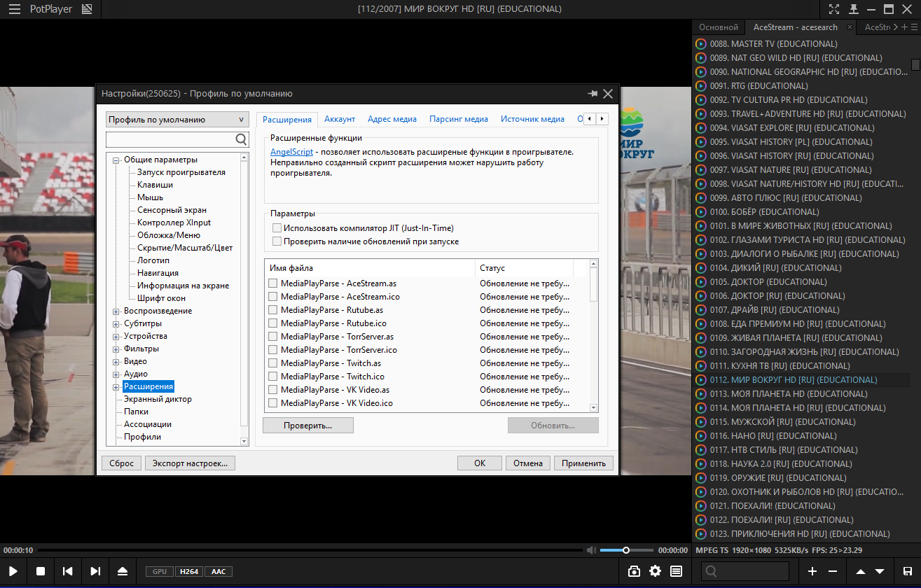
Task: Click the pin always-on-top icon in title bar
Action: click(x=853, y=9)
